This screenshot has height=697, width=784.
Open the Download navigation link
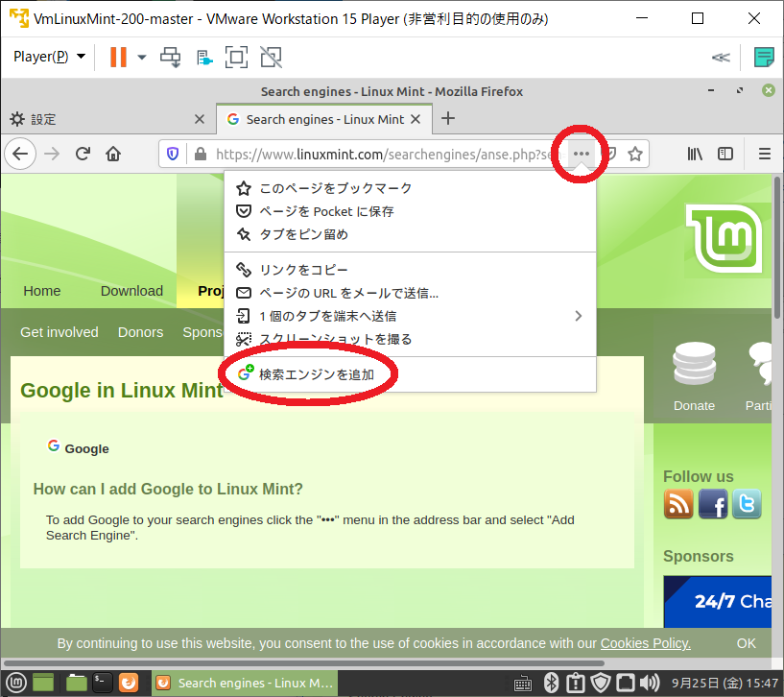[132, 291]
